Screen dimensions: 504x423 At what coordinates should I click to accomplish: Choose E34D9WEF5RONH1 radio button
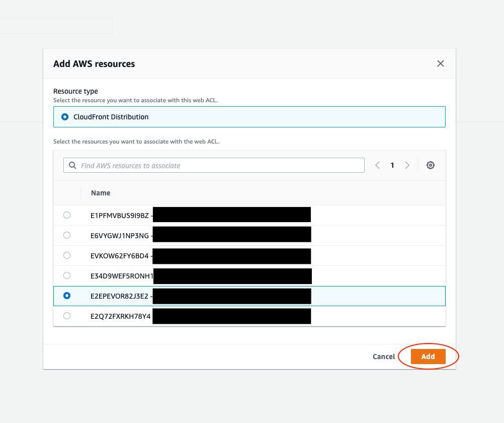[x=67, y=275]
